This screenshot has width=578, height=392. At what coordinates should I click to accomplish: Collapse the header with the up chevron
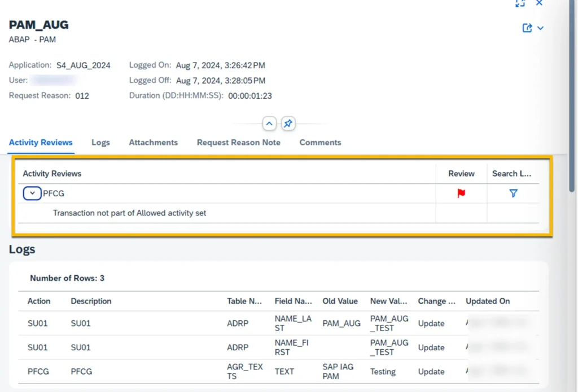(x=269, y=124)
